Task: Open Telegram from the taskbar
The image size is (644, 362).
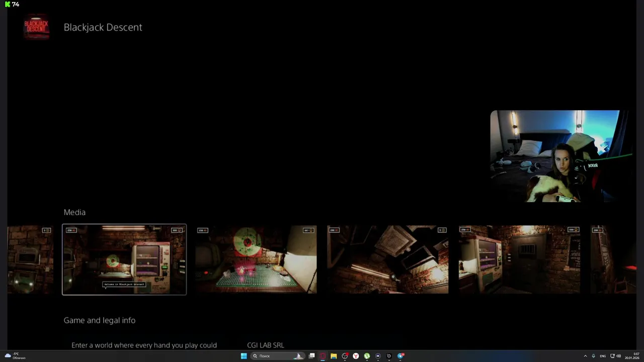Action: pyautogui.click(x=400, y=356)
